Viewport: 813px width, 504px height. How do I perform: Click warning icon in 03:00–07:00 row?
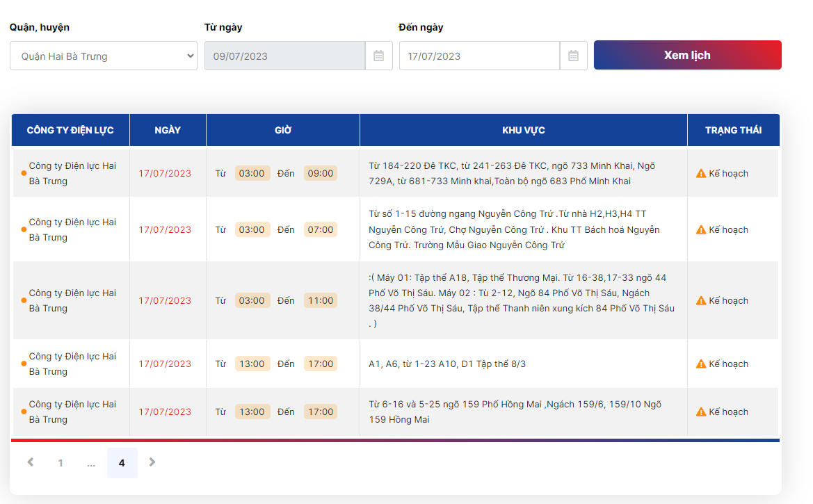point(701,229)
